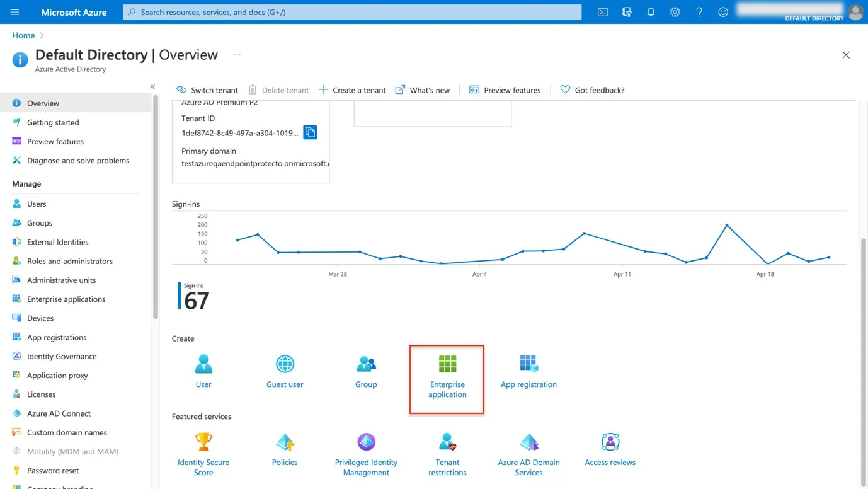Open the Help question mark icon
This screenshot has width=868, height=489.
(699, 12)
